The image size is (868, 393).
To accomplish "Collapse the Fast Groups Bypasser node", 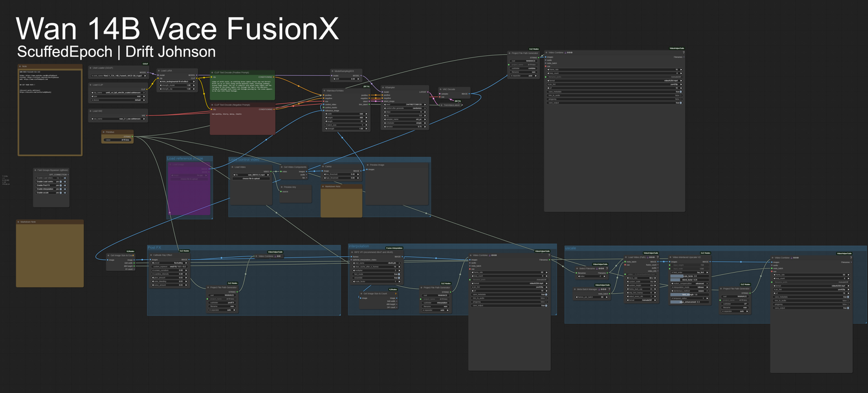I will [x=35, y=170].
